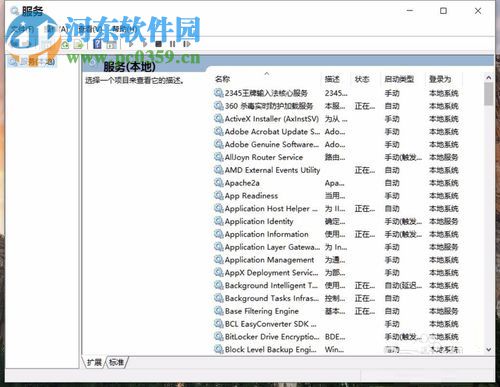Click the show/hide action pane toolbar icon
This screenshot has height=387, width=500.
[x=111, y=44]
